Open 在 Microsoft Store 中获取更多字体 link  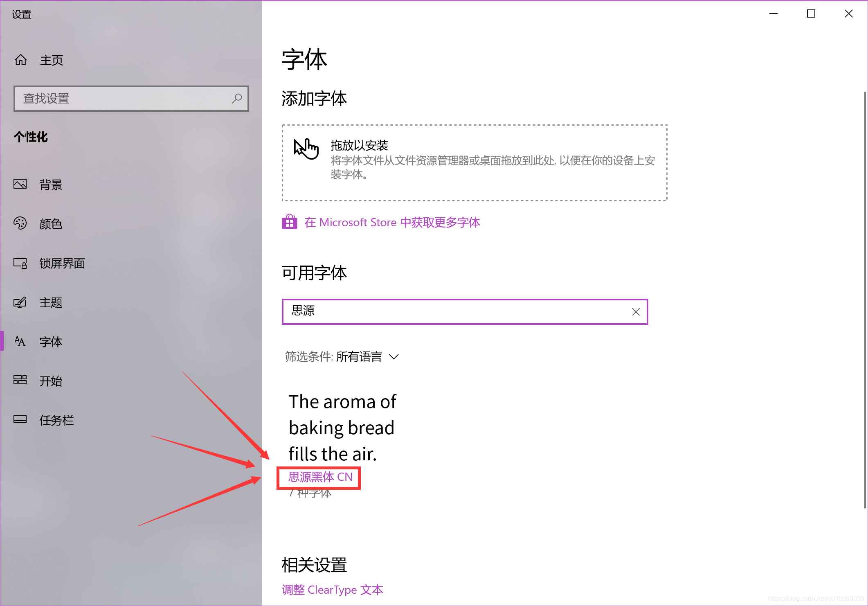point(392,223)
